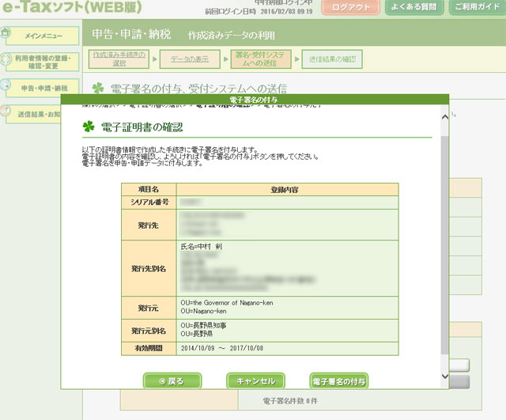
Task: Select 申告・申請・納税 sidebar menu item
Action: (x=44, y=88)
